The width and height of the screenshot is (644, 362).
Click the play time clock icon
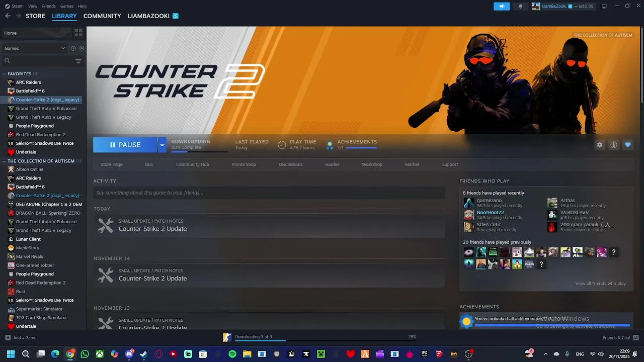(282, 145)
